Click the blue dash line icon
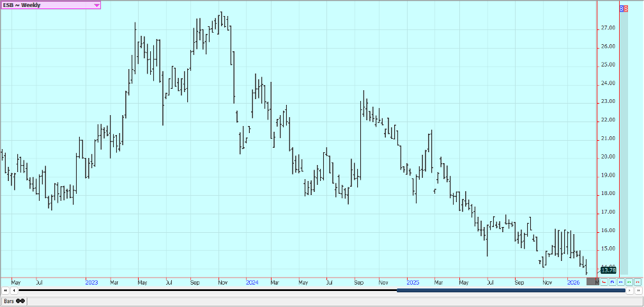 point(621,281)
